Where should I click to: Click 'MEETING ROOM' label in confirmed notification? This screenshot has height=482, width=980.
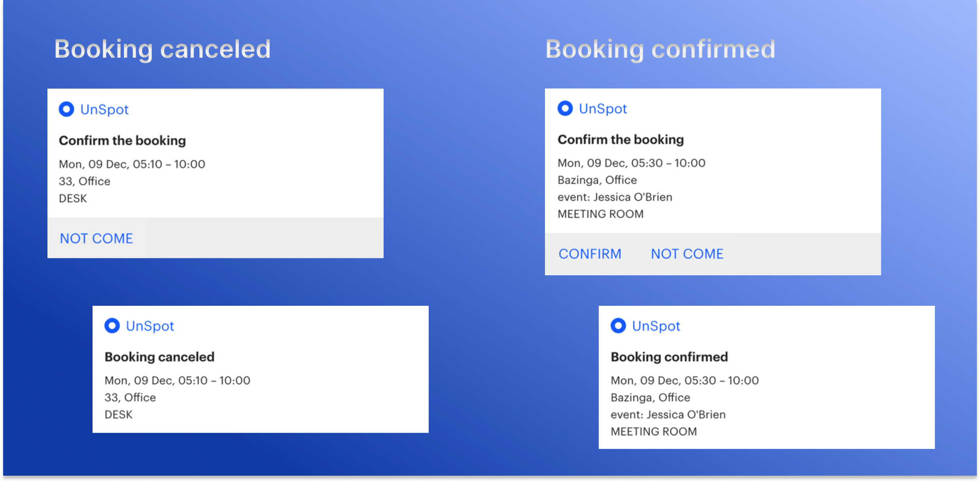point(653,431)
